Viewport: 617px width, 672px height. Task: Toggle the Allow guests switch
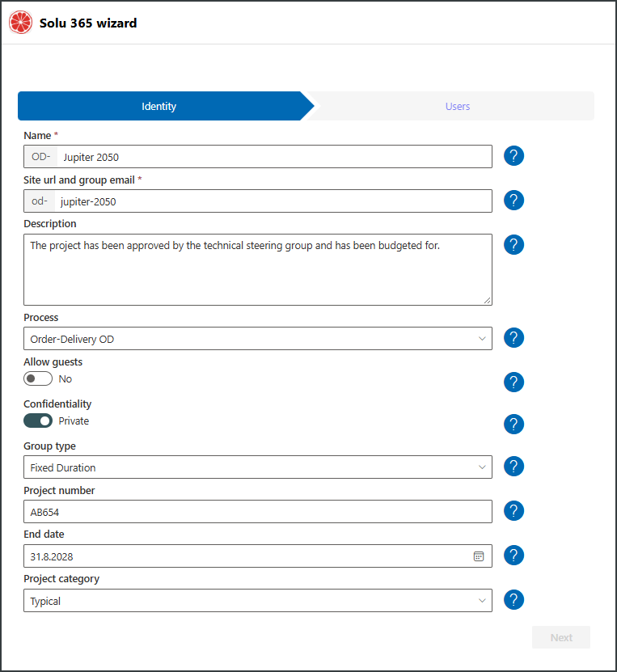38,378
